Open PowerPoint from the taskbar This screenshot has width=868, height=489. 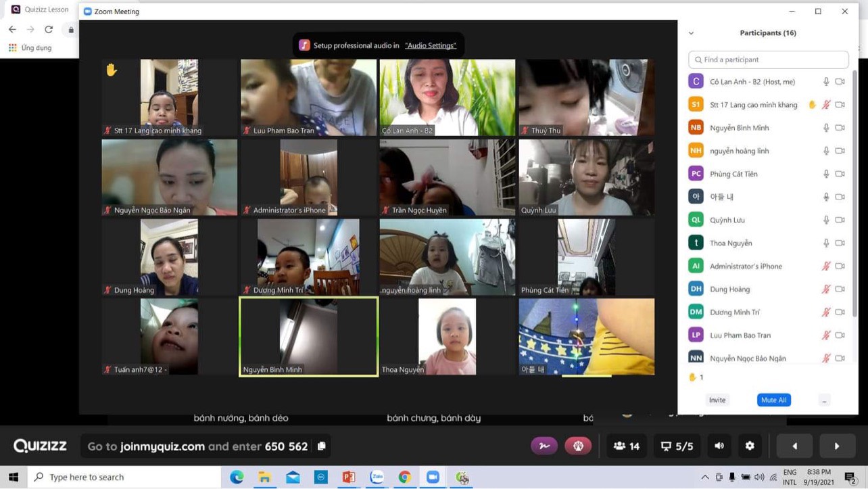click(349, 478)
